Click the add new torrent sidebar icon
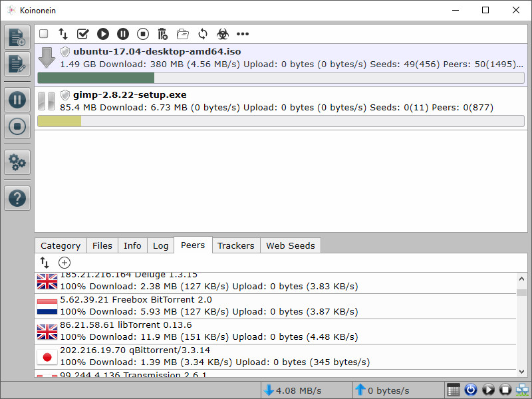This screenshot has height=399, width=532. point(17,37)
